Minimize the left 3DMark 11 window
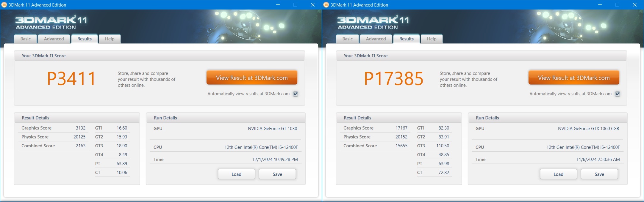This screenshot has width=644, height=202. [278, 5]
